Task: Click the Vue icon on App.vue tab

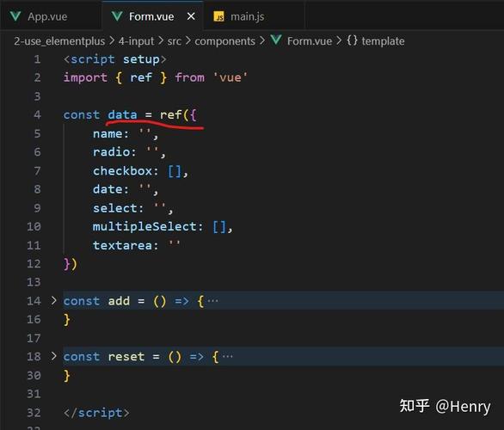Action: coord(15,16)
